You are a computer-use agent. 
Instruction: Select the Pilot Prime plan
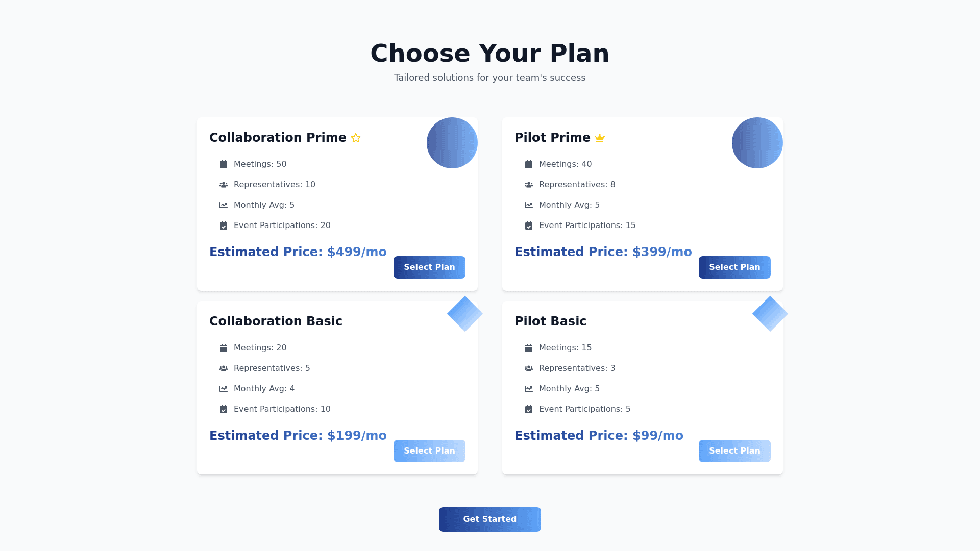(x=734, y=267)
